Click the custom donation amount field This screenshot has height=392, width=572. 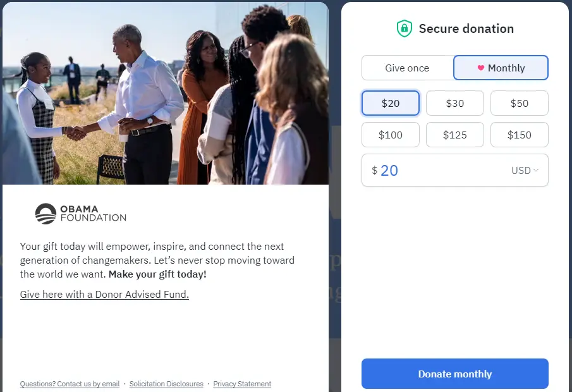point(436,171)
